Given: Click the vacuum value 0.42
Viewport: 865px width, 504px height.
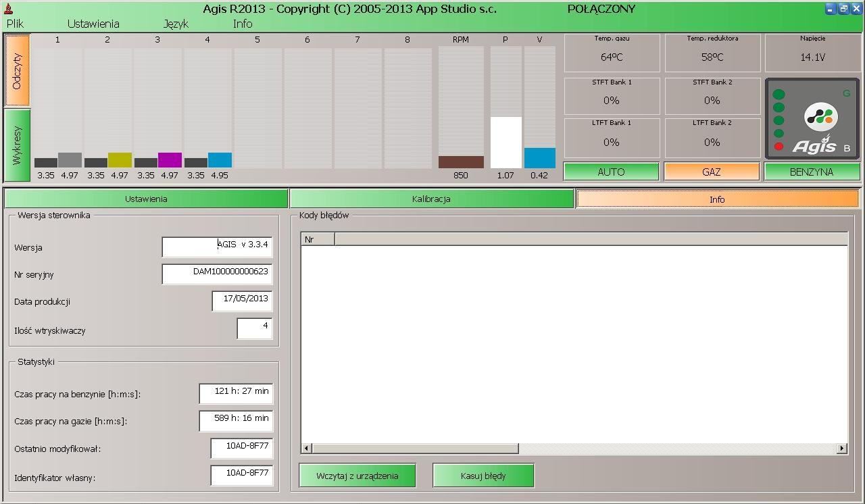Looking at the screenshot, I should [539, 176].
